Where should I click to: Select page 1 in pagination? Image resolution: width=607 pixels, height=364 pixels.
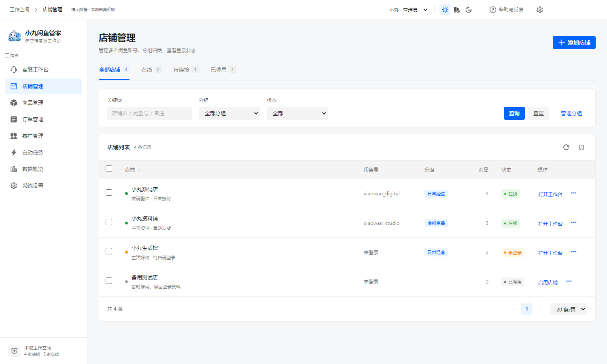[x=526, y=309]
